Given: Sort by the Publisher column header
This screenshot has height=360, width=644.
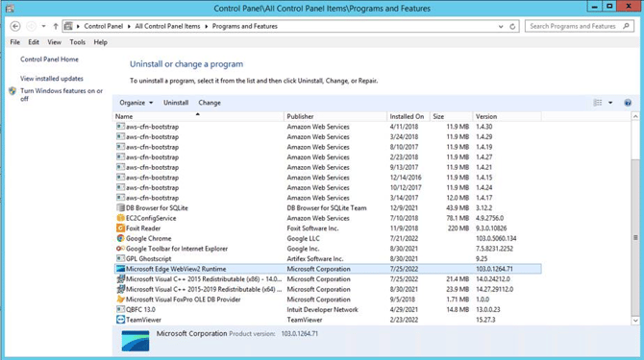Looking at the screenshot, I should 335,116.
